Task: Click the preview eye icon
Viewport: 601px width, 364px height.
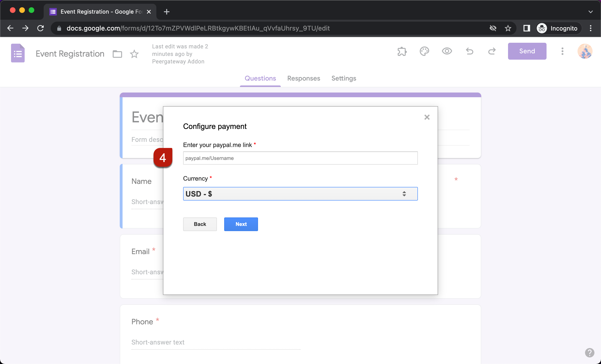Action: (x=447, y=51)
